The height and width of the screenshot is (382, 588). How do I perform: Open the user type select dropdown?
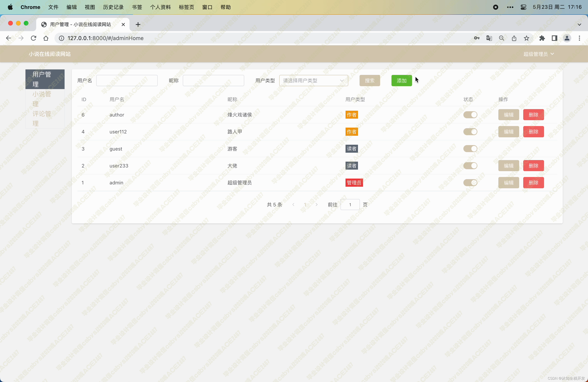pyautogui.click(x=313, y=81)
